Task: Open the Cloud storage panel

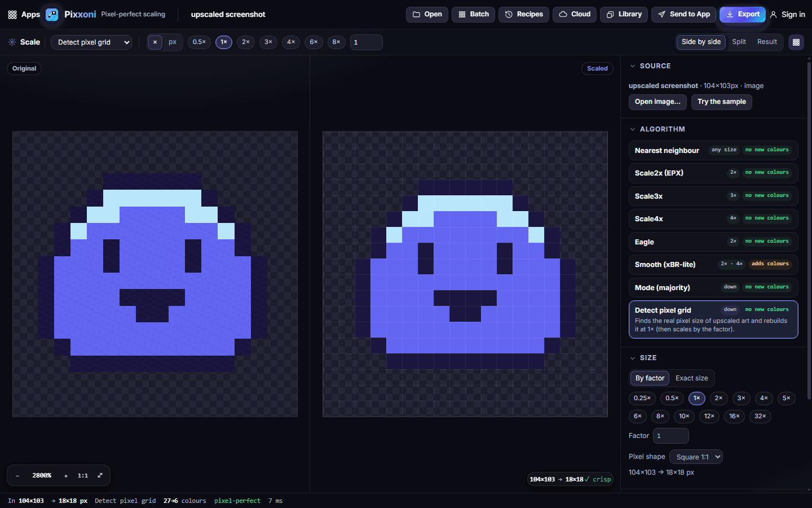Action: tap(575, 14)
